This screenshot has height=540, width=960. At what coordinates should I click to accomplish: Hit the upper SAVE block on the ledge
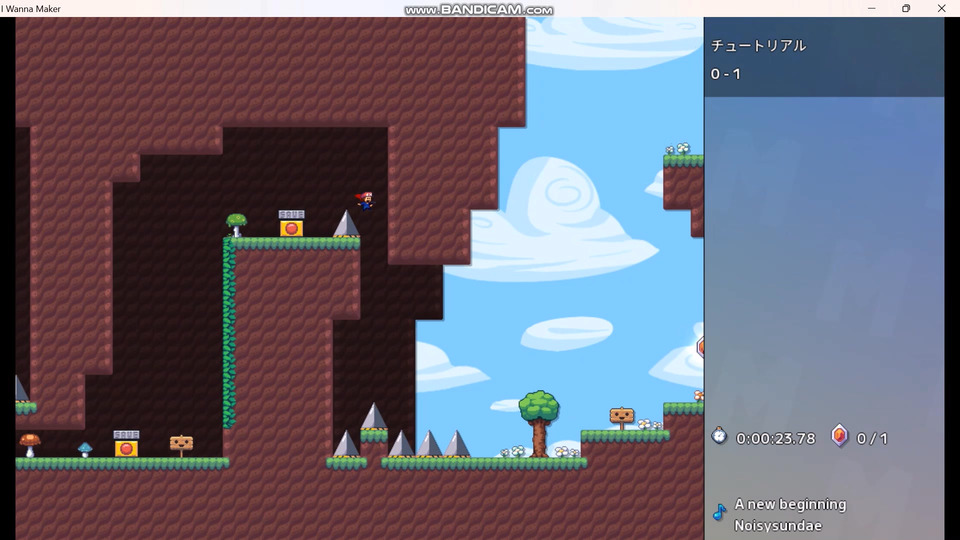click(x=291, y=223)
